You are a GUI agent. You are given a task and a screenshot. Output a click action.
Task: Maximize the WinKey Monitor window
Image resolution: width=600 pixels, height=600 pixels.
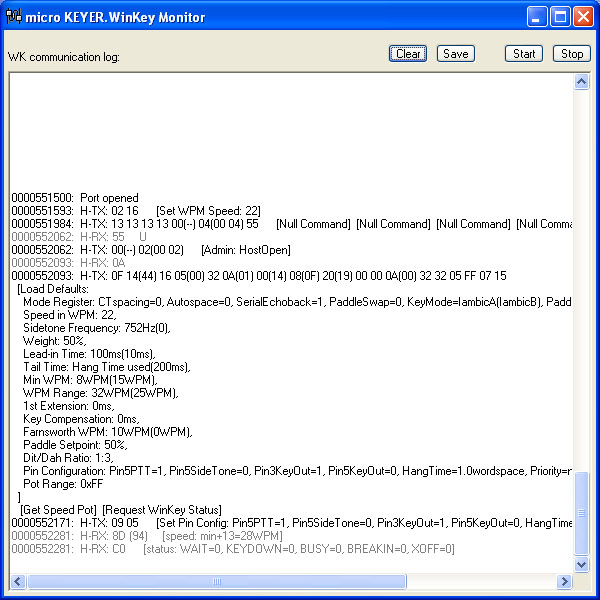coord(560,17)
